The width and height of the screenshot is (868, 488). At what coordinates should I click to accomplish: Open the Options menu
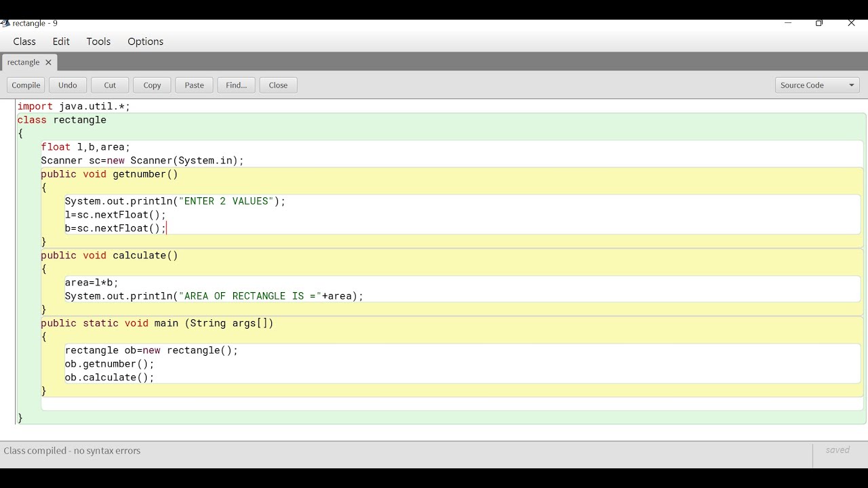tap(145, 41)
